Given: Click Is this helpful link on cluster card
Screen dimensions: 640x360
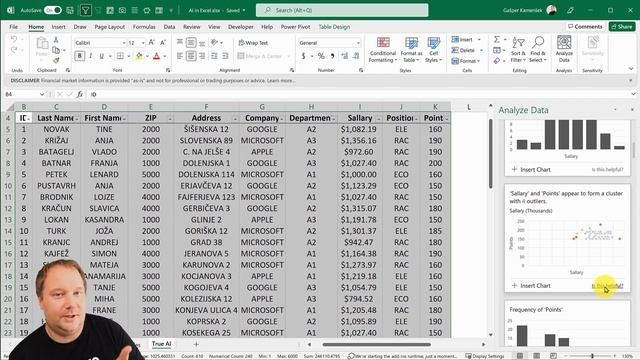Looking at the screenshot, I should click(x=607, y=286).
